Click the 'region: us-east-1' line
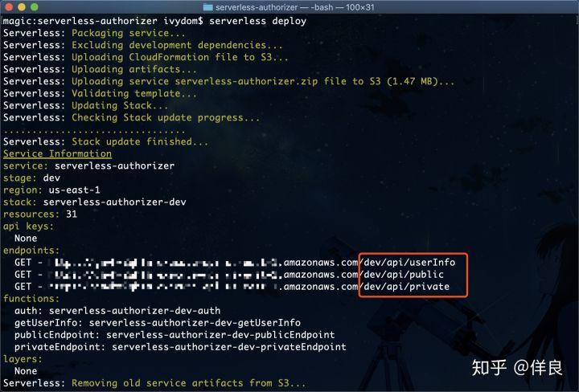Screen dimensions: 579x392 (x=51, y=190)
